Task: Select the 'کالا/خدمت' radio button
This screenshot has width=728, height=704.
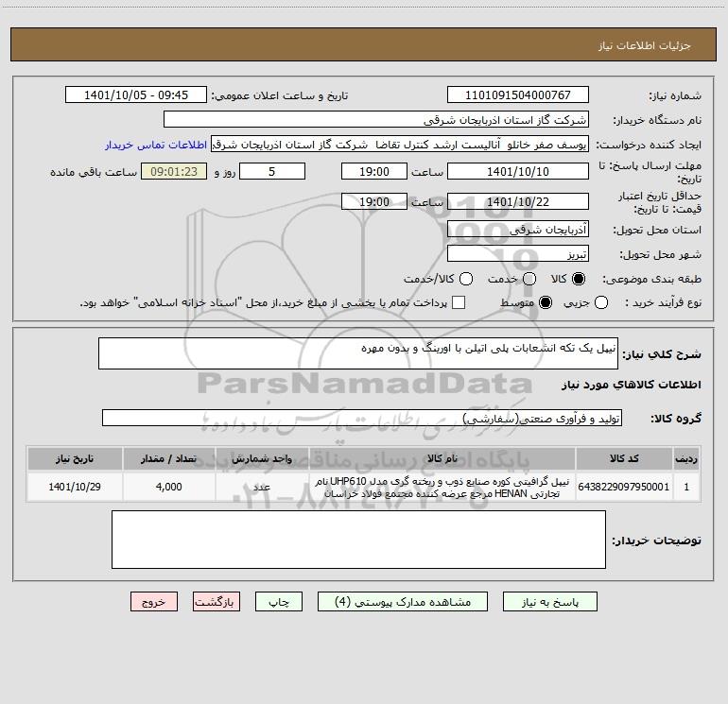Action: point(466,279)
